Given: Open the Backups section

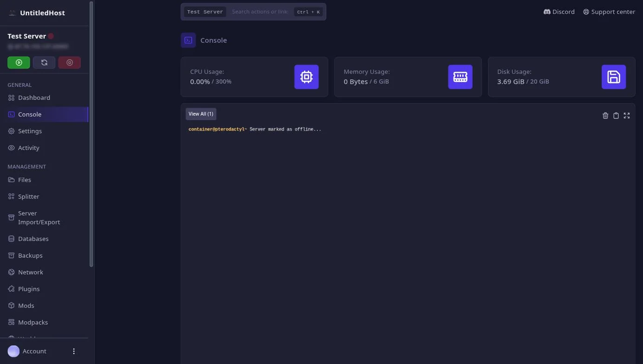Looking at the screenshot, I should click(x=44, y=255).
